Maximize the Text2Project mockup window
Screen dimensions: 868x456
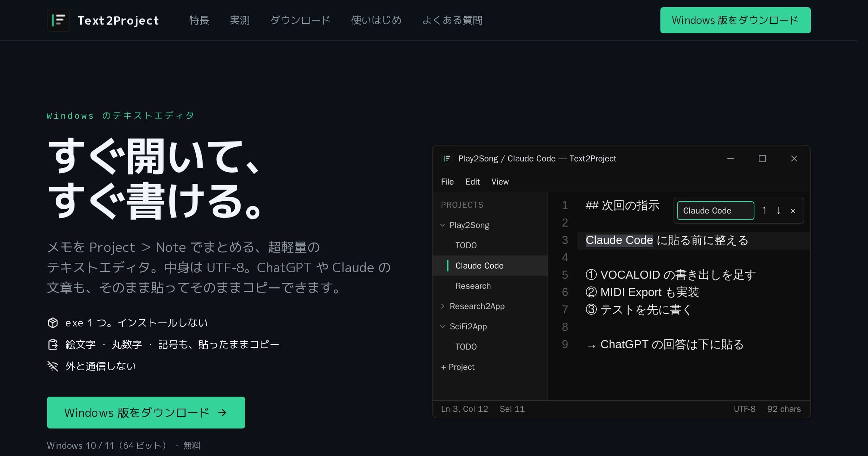pyautogui.click(x=762, y=159)
